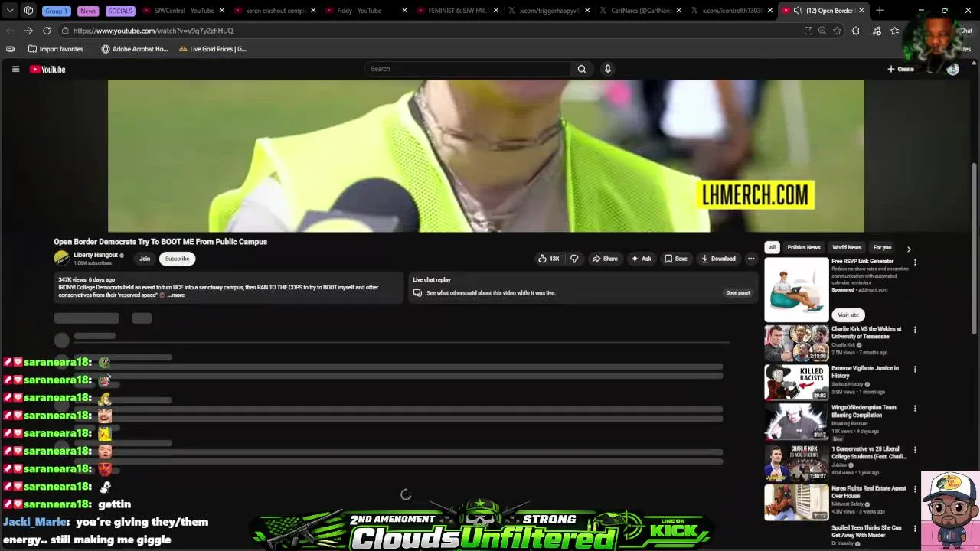Viewport: 980px width, 551px height.
Task: Open options for Spoiled Teen video
Action: click(x=915, y=528)
